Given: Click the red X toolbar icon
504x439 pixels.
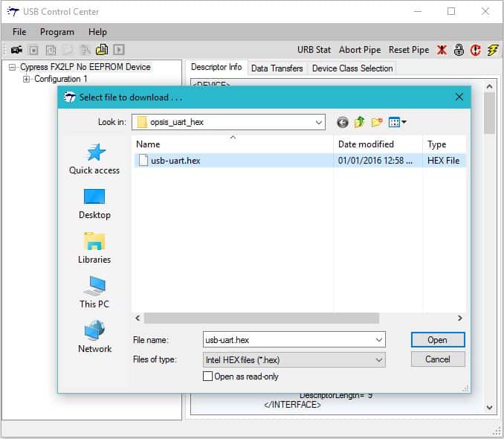Looking at the screenshot, I should 442,50.
